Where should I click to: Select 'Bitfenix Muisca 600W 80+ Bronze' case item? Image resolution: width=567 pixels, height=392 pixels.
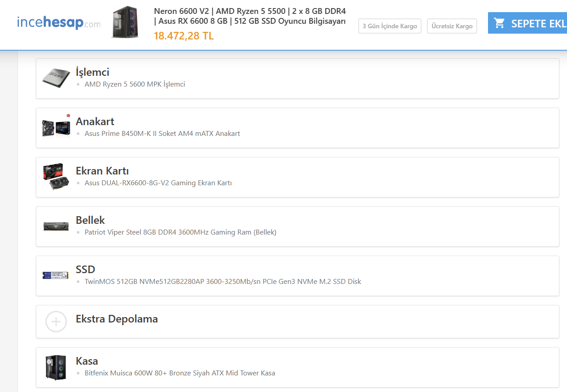pyautogui.click(x=180, y=373)
